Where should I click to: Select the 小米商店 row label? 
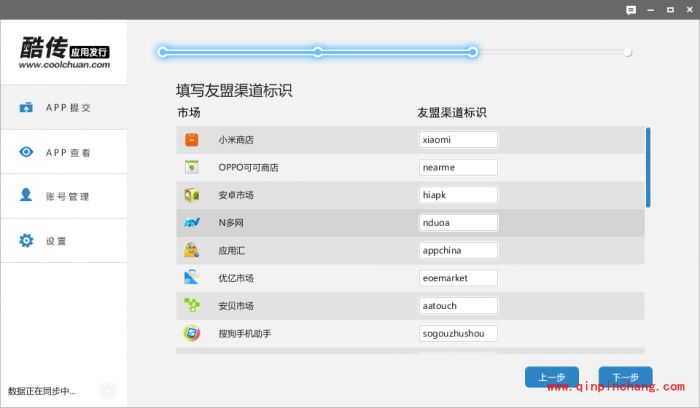pyautogui.click(x=236, y=140)
